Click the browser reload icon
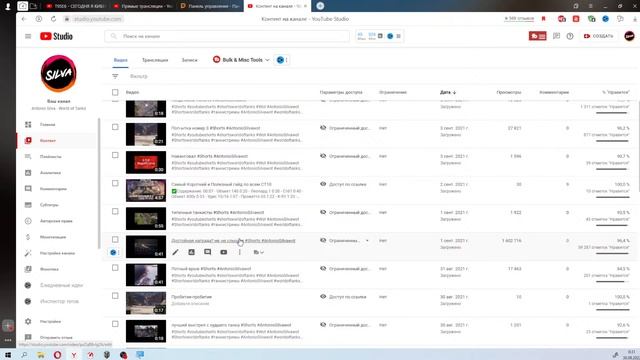This screenshot has width=640, height=360. [53, 19]
